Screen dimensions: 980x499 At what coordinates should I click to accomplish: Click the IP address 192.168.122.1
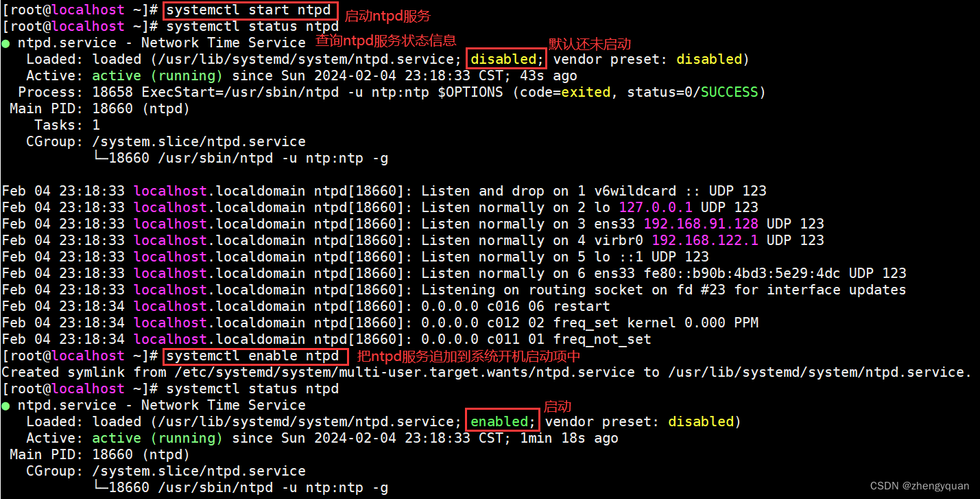point(705,240)
